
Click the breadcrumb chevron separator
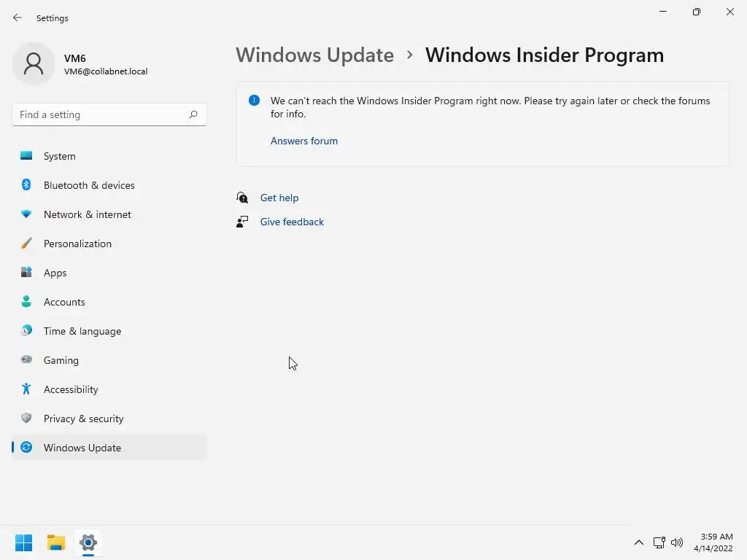click(x=410, y=55)
